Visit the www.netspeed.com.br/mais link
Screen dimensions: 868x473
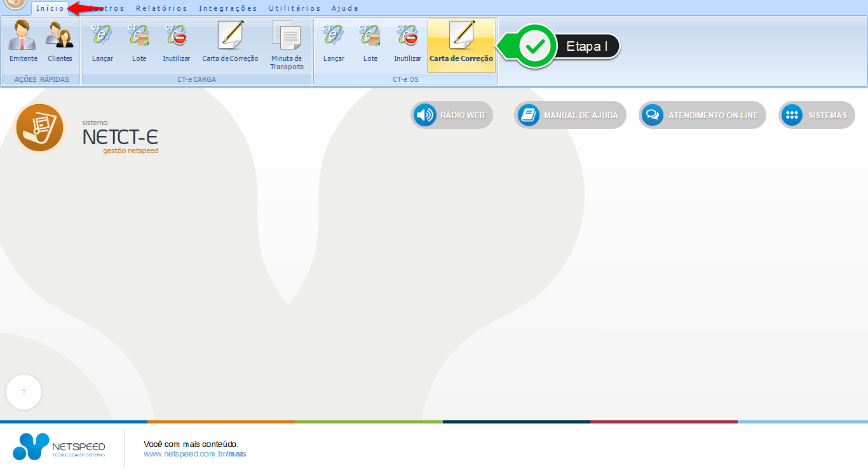(194, 454)
